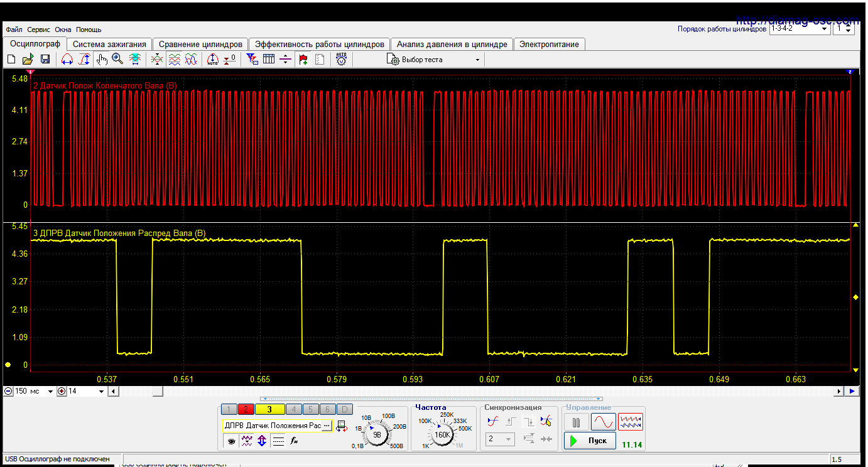
Task: Click the line style icon
Action: pos(278,441)
